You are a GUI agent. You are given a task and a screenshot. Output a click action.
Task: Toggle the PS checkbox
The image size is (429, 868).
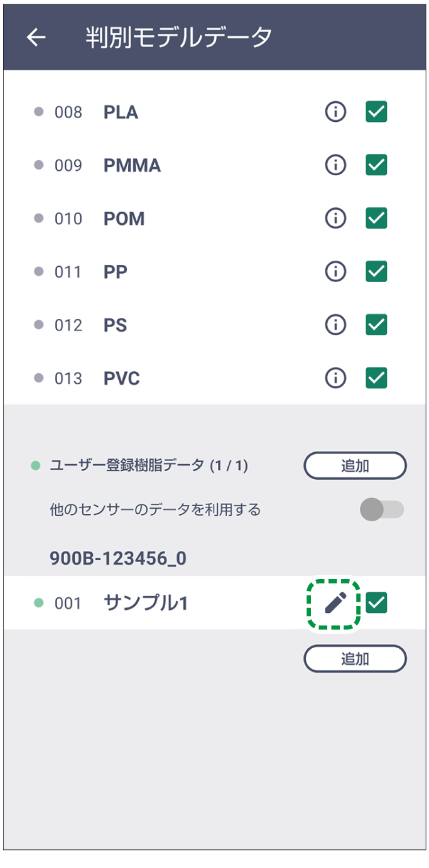(376, 325)
